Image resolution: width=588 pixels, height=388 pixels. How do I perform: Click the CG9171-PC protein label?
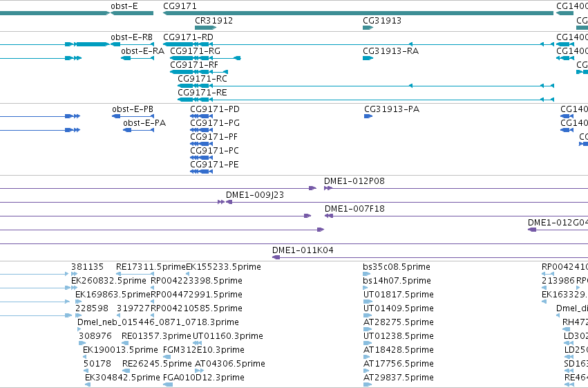click(x=214, y=151)
